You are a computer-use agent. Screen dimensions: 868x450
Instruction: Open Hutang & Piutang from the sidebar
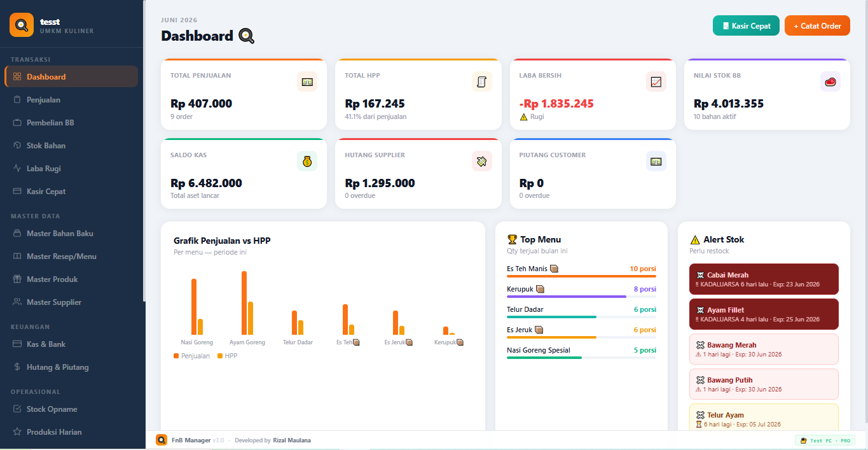click(x=71, y=367)
